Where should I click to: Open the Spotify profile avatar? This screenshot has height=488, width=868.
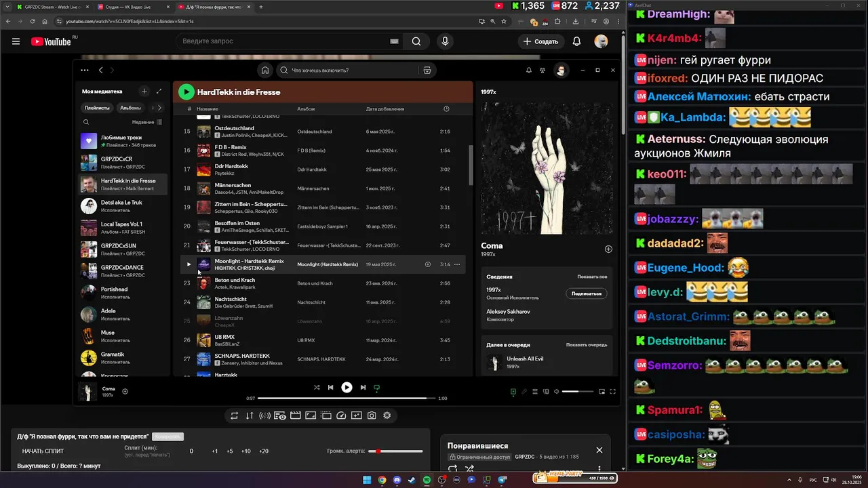pos(561,70)
